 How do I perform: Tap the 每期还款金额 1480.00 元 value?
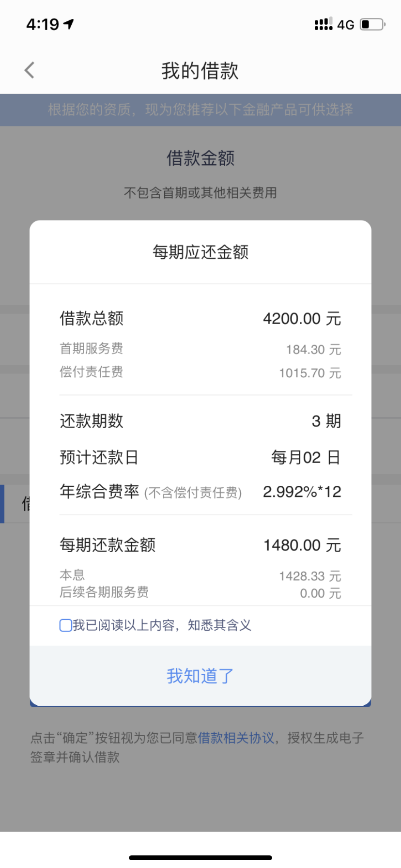(302, 545)
